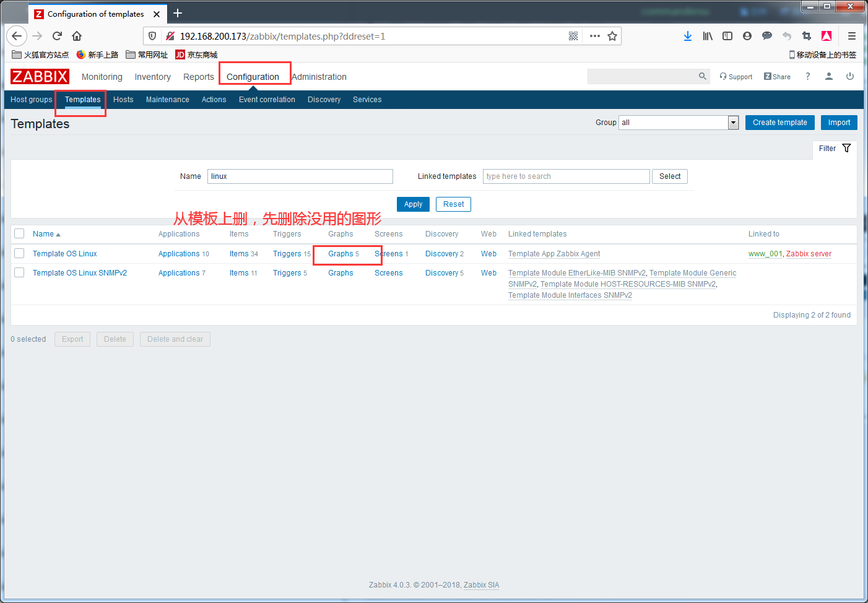This screenshot has width=868, height=603.
Task: Click the search magnifier icon in Zabbix header
Action: click(702, 76)
